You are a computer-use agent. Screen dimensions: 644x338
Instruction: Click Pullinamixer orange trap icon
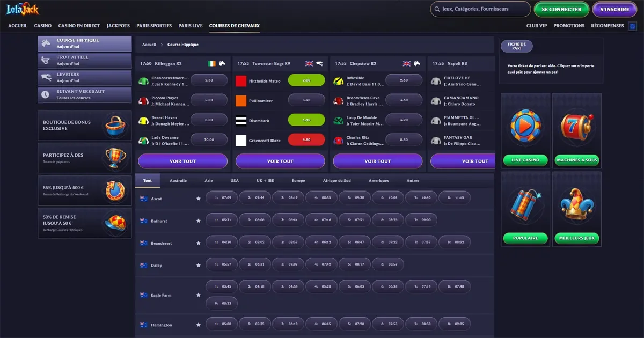click(x=241, y=101)
